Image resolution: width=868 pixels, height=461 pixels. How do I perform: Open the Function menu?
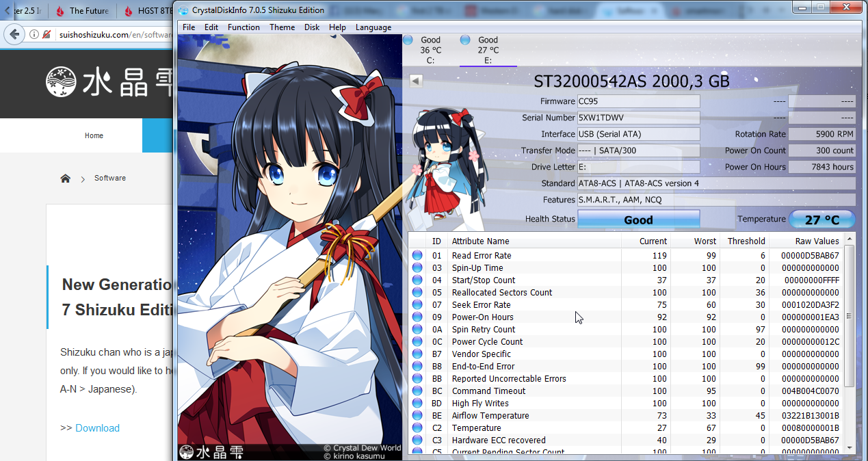(x=244, y=27)
